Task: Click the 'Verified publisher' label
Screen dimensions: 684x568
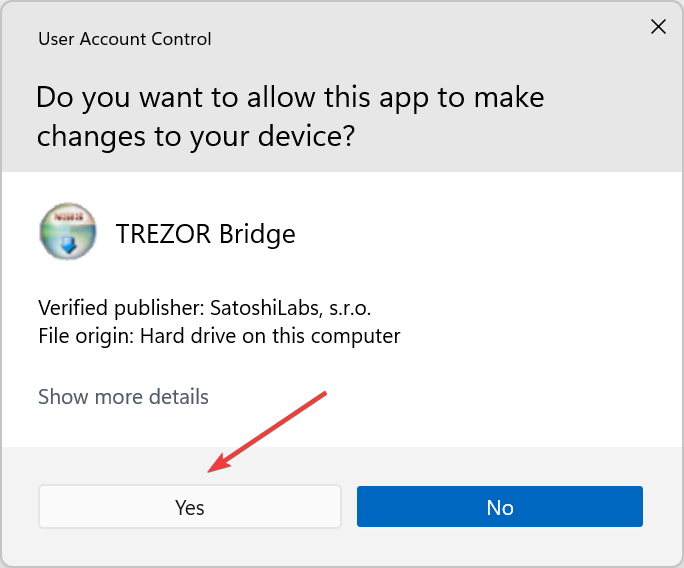Action: pos(121,308)
